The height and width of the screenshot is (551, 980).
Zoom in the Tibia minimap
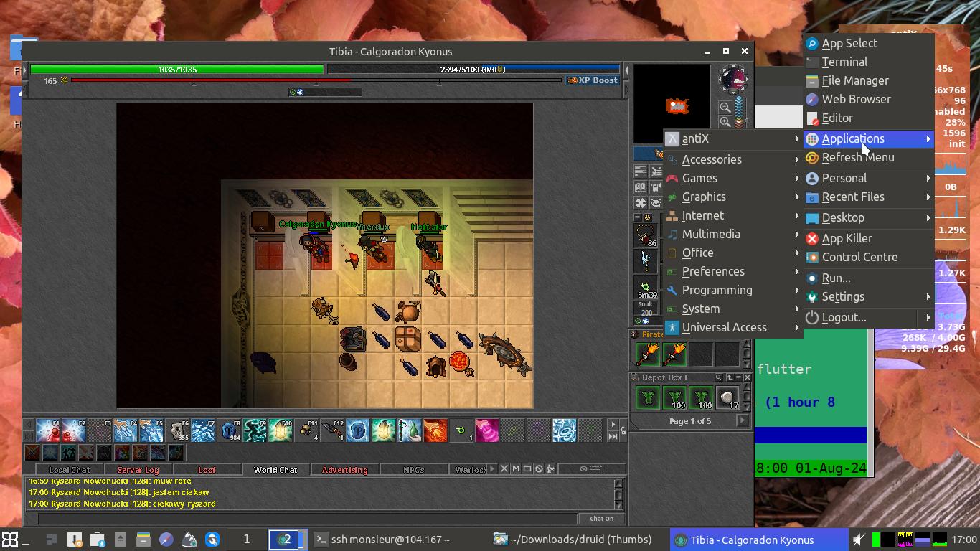[725, 122]
